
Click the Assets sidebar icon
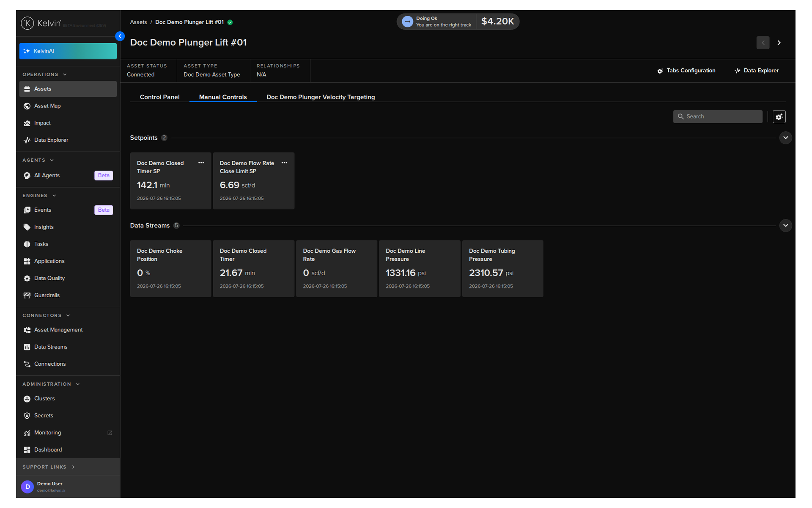click(27, 89)
